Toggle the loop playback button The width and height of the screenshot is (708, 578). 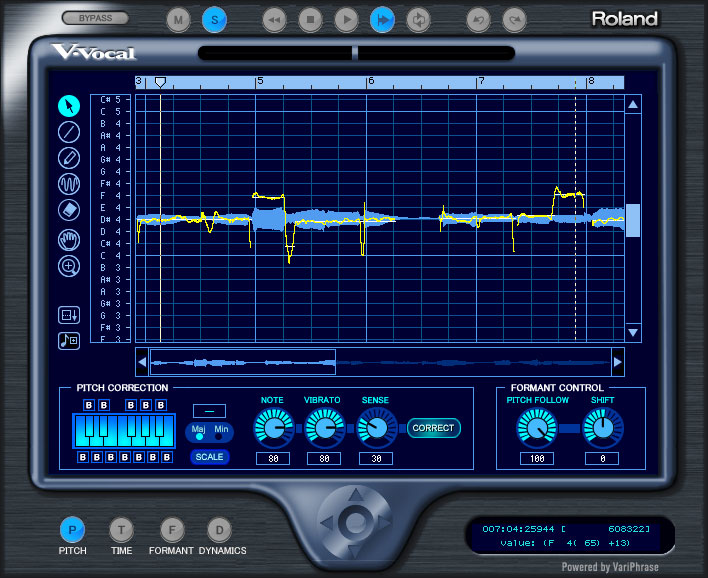(x=419, y=20)
